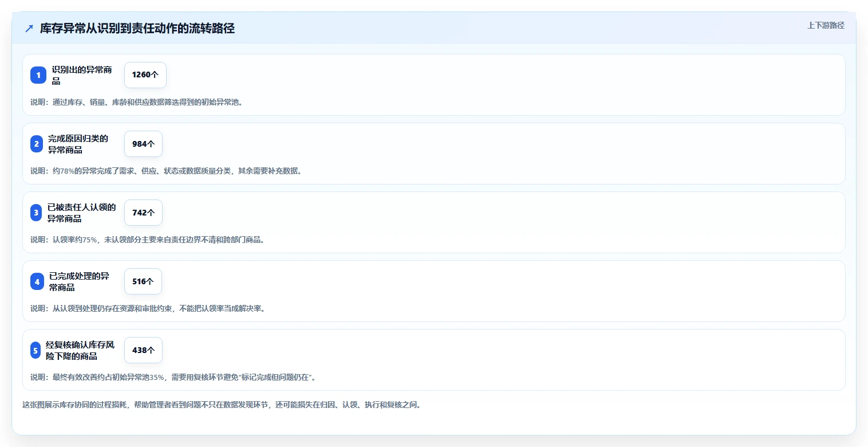Click the 识别出的异常商品 step label

(x=82, y=75)
